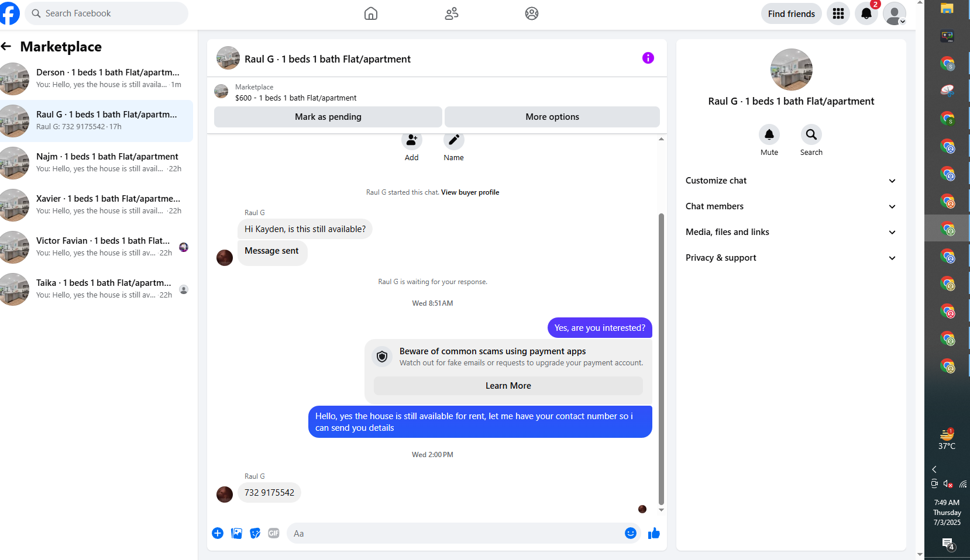Mute the conversation with the bell icon

coord(769,134)
